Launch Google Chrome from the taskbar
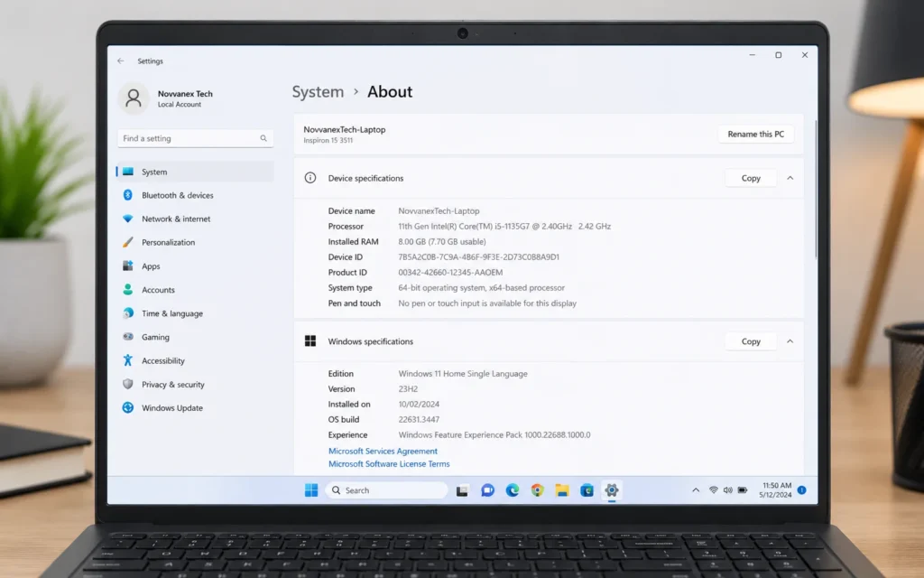The width and height of the screenshot is (924, 578). point(537,490)
